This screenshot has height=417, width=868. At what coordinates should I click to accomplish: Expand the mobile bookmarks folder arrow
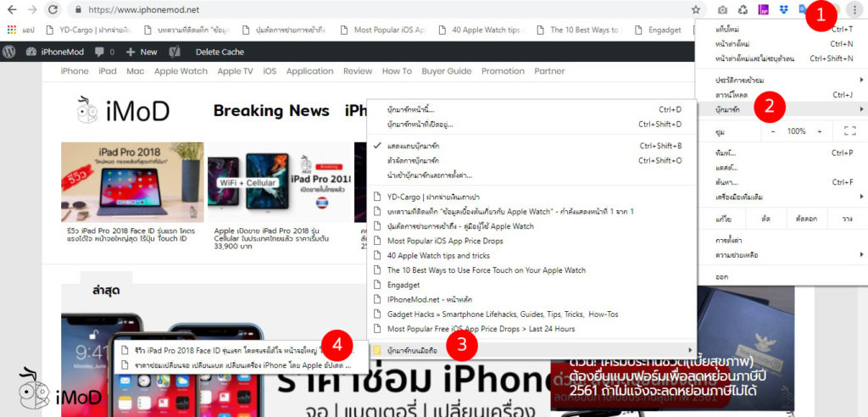coord(690,350)
